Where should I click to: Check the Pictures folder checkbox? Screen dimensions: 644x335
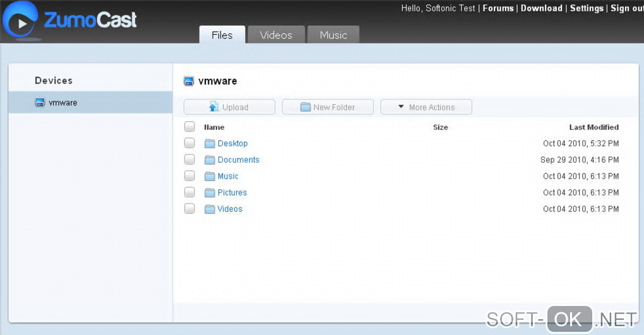(x=189, y=192)
